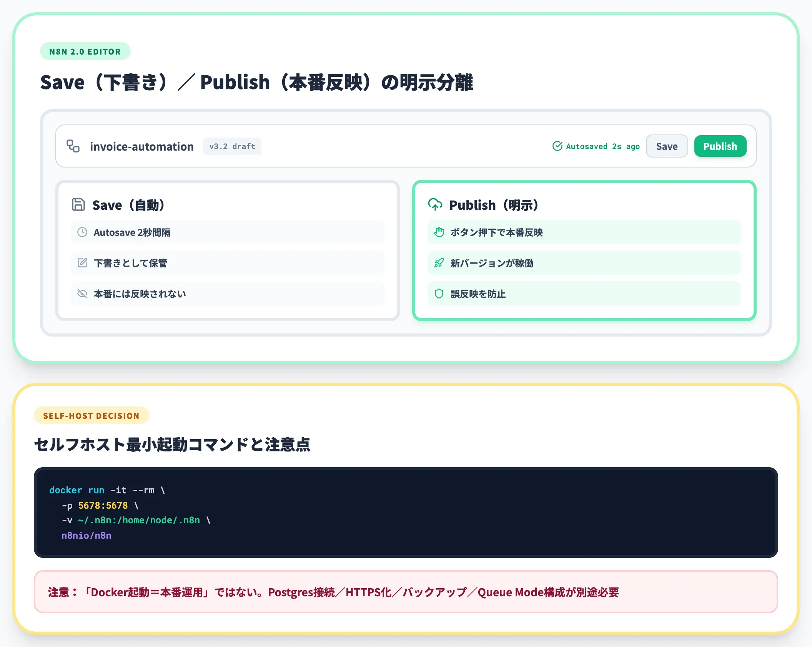Image resolution: width=812 pixels, height=647 pixels.
Task: Click the n8nio/n8n image name in code
Action: pyautogui.click(x=87, y=535)
